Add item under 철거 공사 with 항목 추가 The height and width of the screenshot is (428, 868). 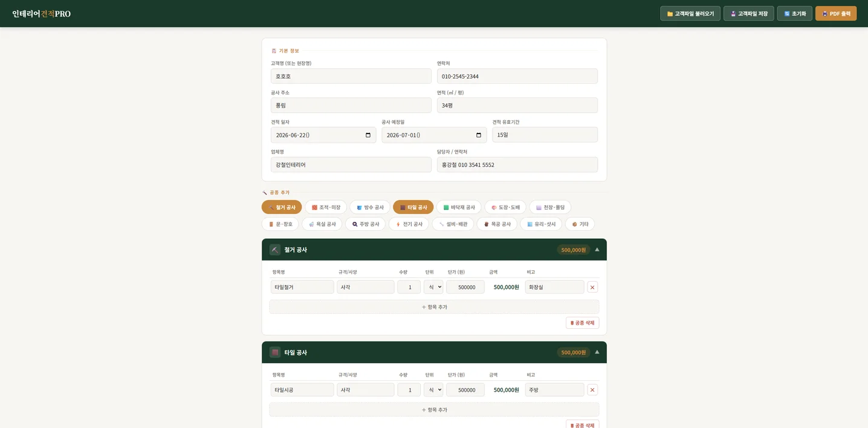click(434, 307)
